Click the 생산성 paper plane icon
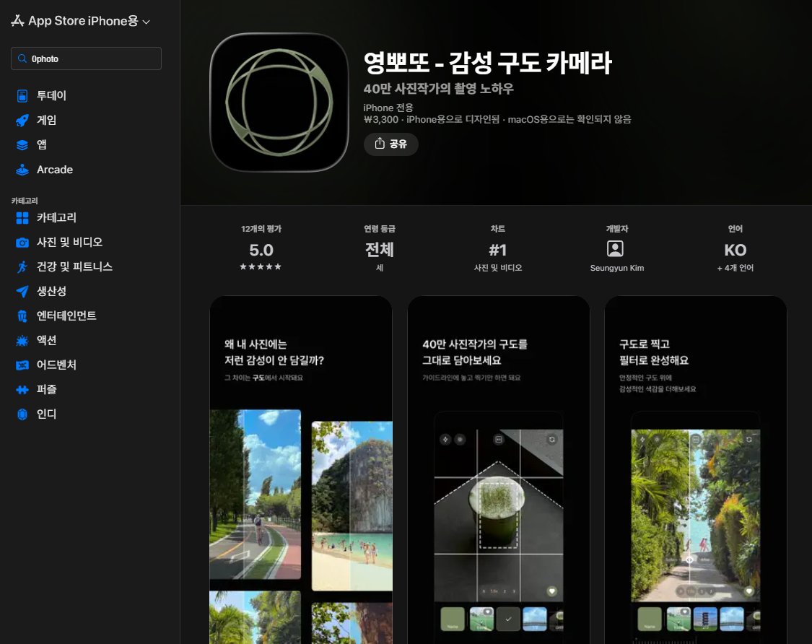 coord(22,291)
